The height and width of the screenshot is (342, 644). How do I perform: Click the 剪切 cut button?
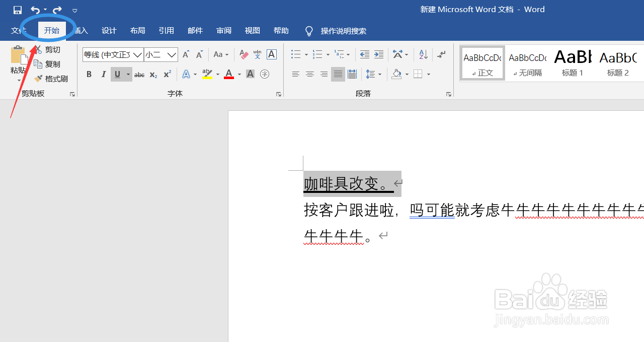(x=51, y=49)
